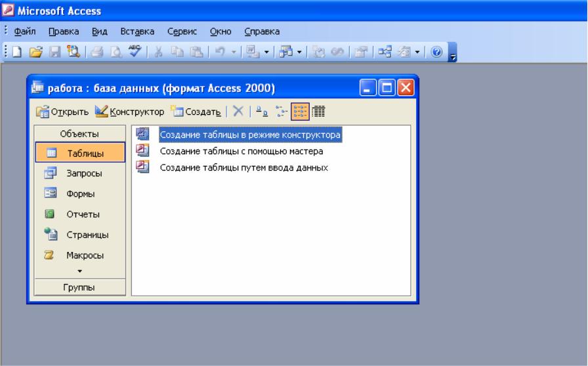The width and height of the screenshot is (588, 366).
Task: Open the Справка menu
Action: (x=262, y=31)
